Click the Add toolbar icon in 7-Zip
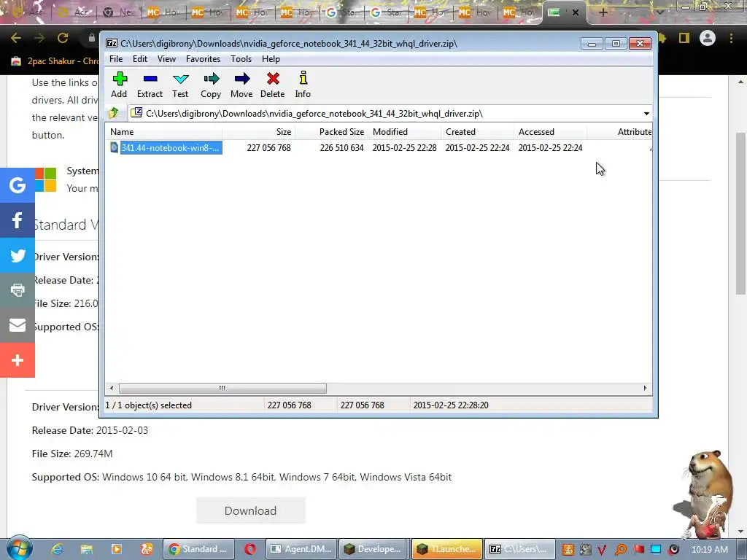The image size is (747, 560). 119,85
